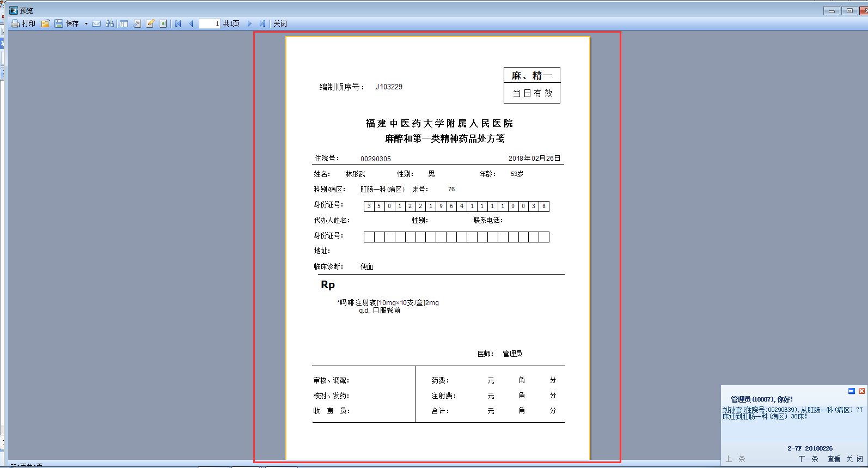The image size is (868, 468).
Task: Click the 代办人姓名 label
Action: 332,221
